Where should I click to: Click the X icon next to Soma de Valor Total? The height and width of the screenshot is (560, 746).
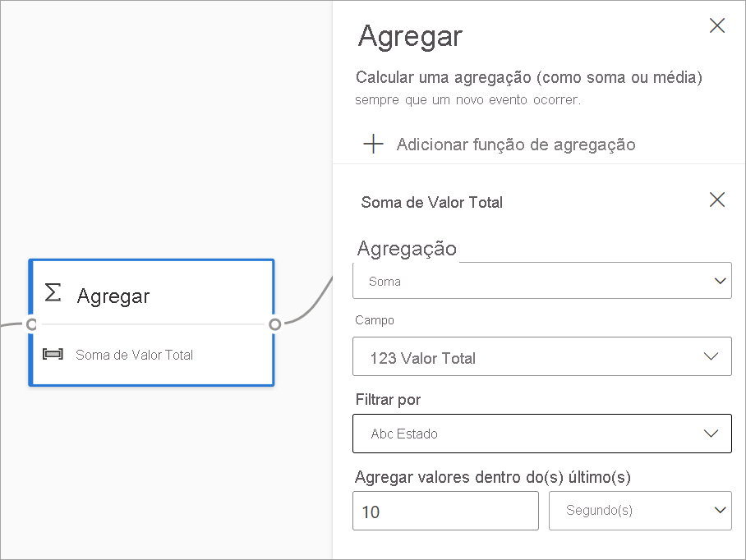click(716, 200)
